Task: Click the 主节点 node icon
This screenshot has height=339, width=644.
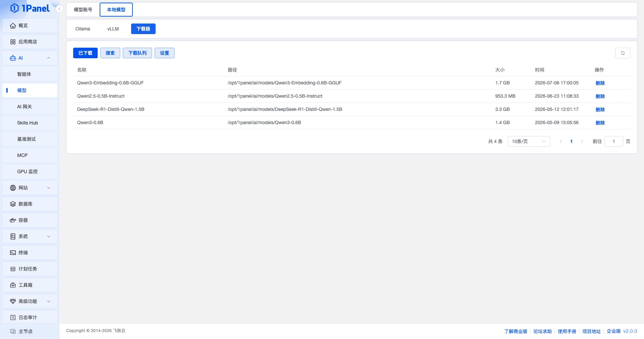Action: (13, 331)
